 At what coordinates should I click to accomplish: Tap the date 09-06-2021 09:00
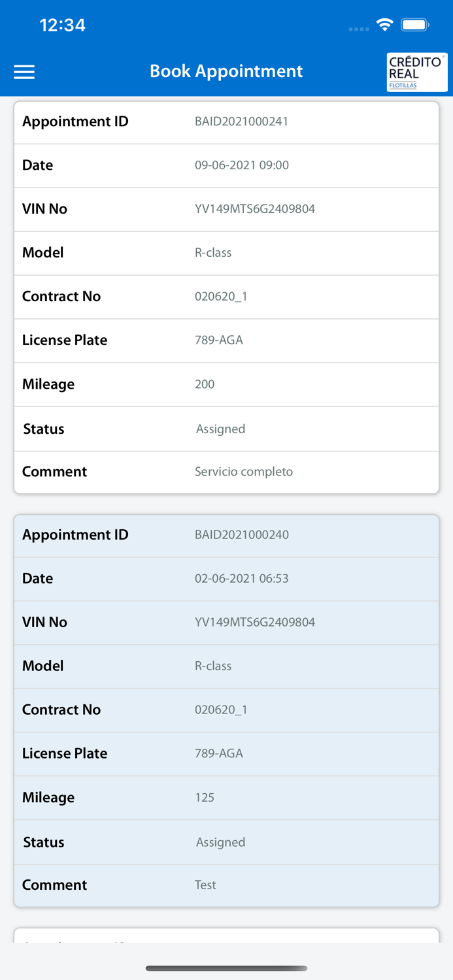click(241, 165)
